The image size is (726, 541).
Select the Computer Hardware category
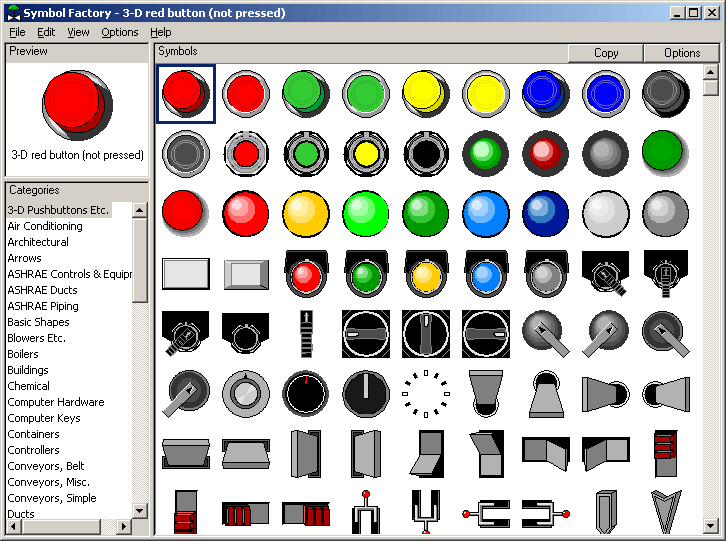coord(56,402)
